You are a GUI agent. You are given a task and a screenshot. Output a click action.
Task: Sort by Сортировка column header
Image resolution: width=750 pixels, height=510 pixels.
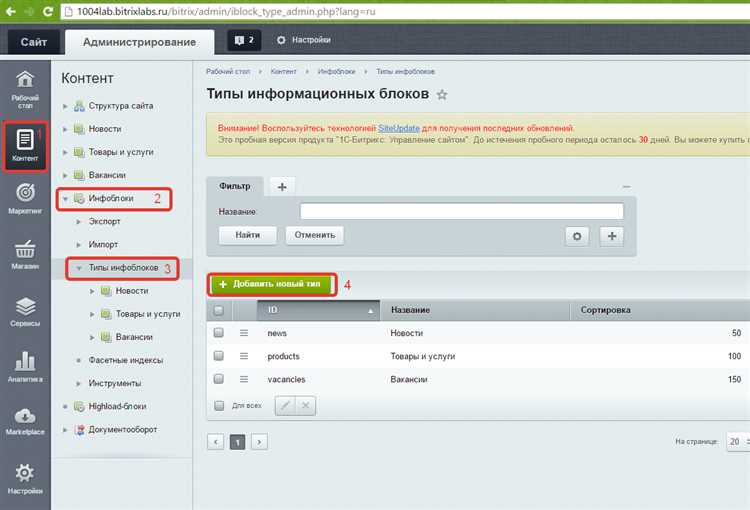point(660,310)
